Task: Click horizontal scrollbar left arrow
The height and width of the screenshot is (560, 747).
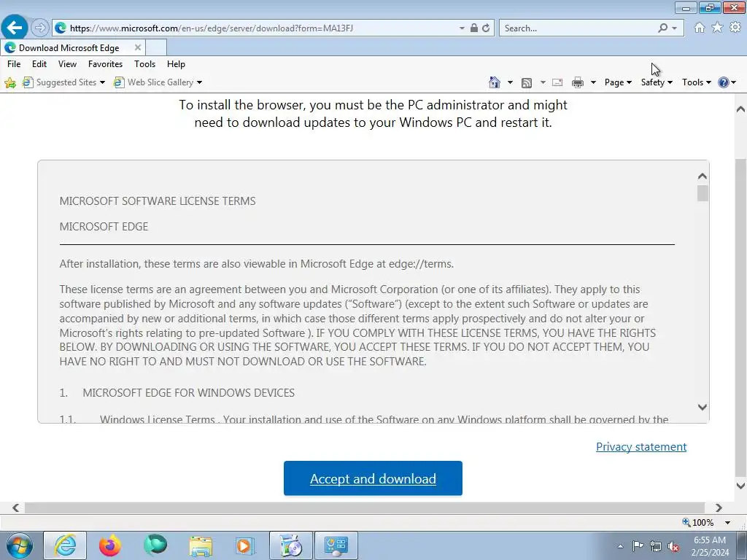Action: click(x=16, y=507)
